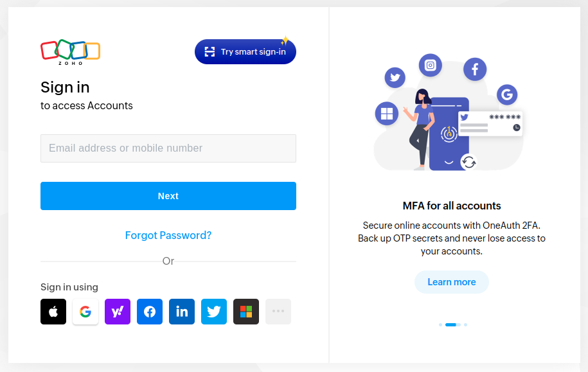This screenshot has width=588, height=372.
Task: Click Try smart sign-in button
Action: click(x=245, y=52)
